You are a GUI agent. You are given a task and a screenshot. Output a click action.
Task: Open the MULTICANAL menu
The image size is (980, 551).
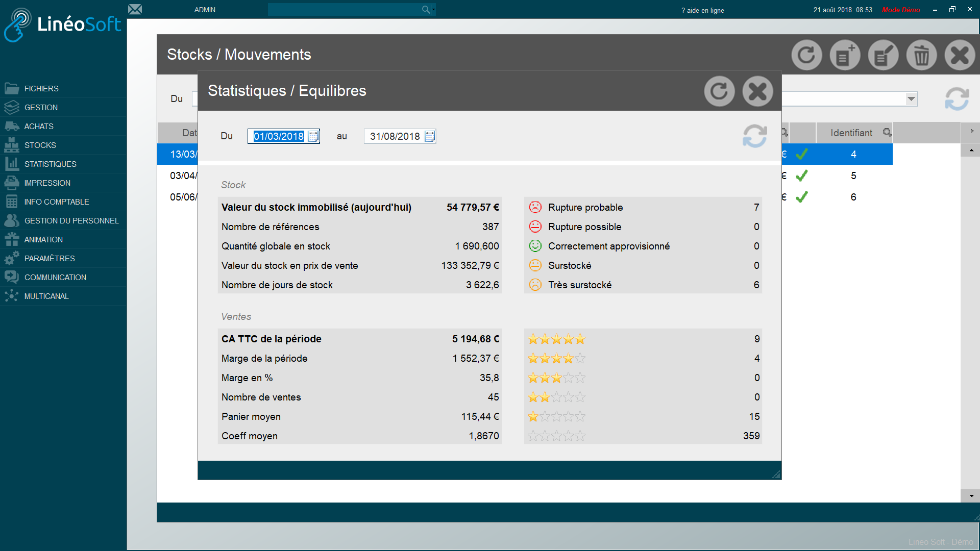click(x=63, y=296)
